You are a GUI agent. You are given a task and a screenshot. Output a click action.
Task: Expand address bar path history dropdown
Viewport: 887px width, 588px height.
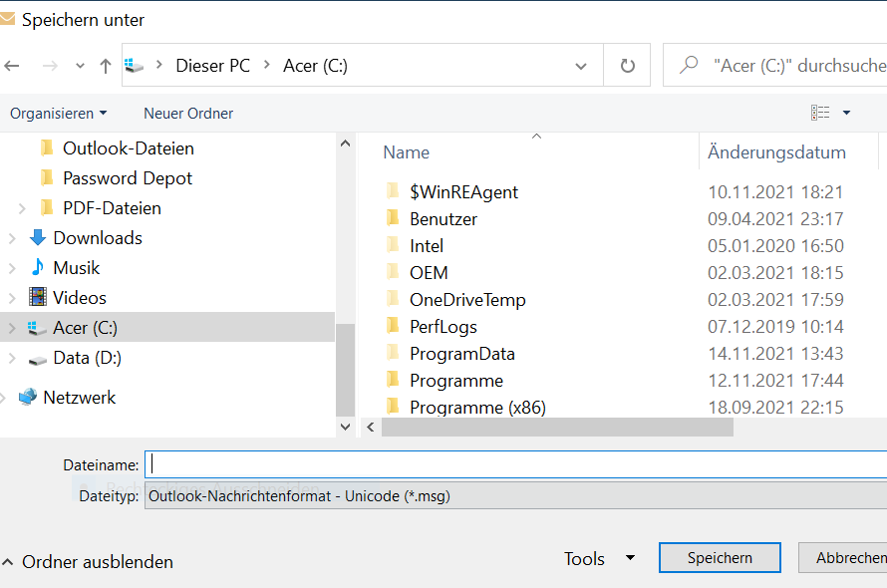point(582,66)
